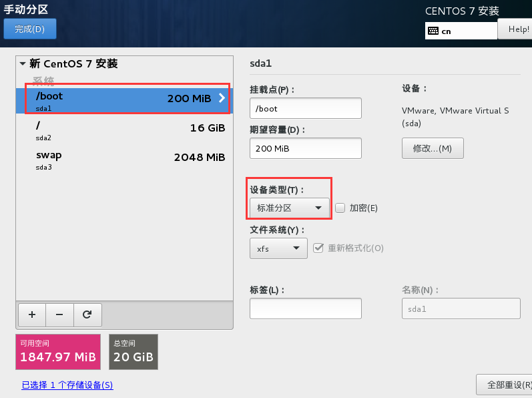Click the 期望容量 desired capacity field
Image resolution: width=532 pixels, height=398 pixels.
pos(305,148)
